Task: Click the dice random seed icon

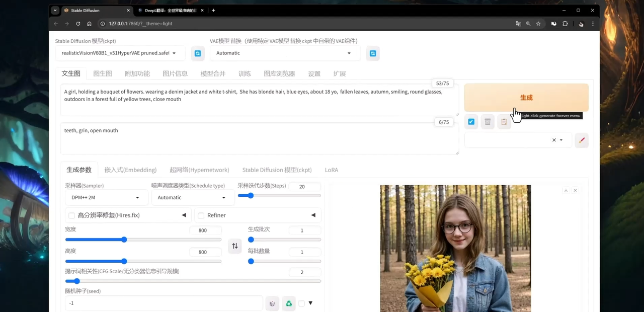Action: pyautogui.click(x=272, y=303)
